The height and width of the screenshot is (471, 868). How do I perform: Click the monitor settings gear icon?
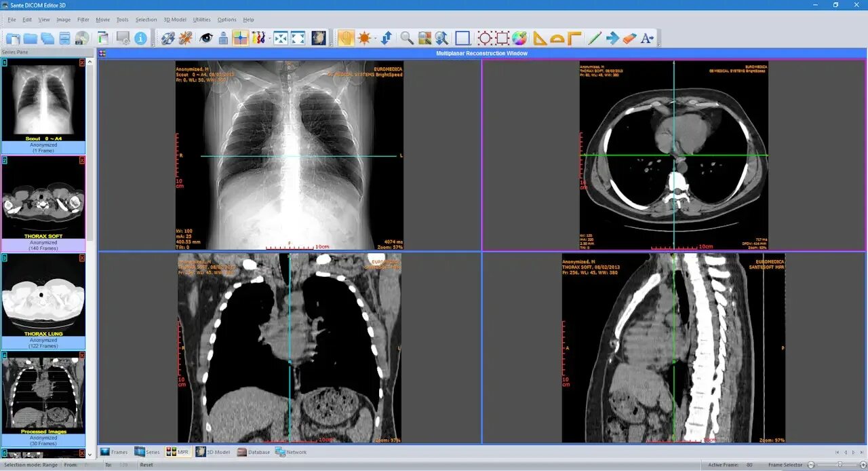[x=123, y=38]
